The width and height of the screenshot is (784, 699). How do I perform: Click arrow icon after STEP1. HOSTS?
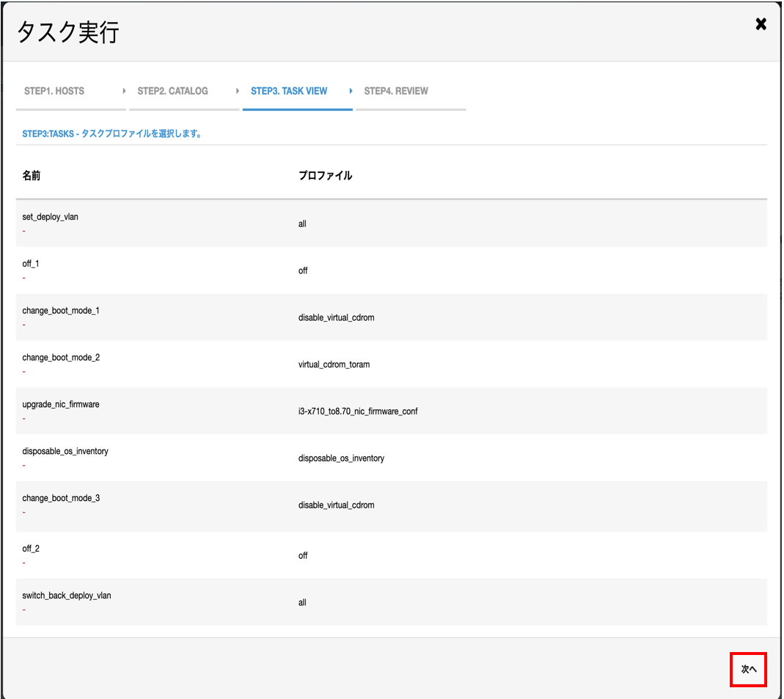[x=124, y=91]
